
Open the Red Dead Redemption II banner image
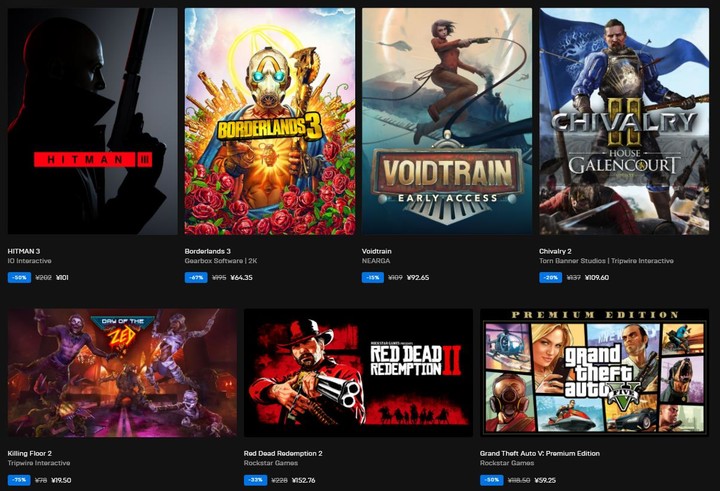358,372
